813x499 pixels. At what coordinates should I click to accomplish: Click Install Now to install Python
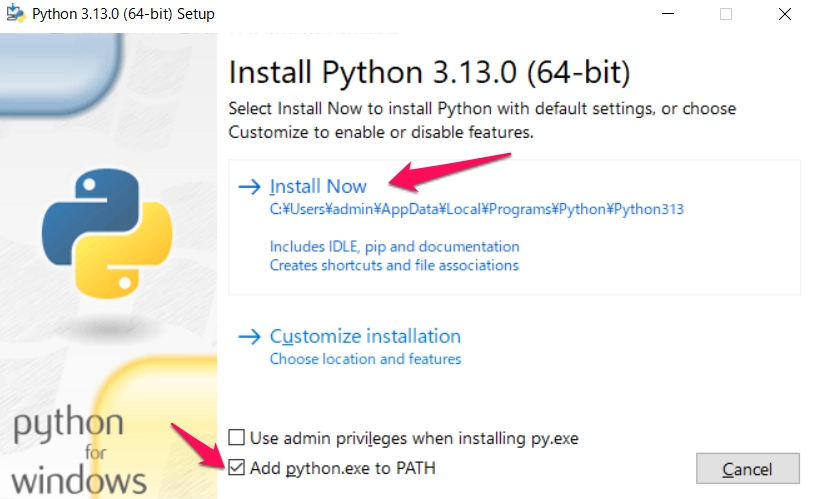tap(318, 186)
